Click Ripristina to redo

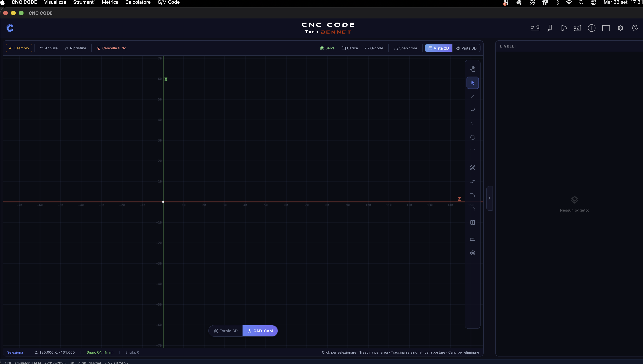coord(75,48)
